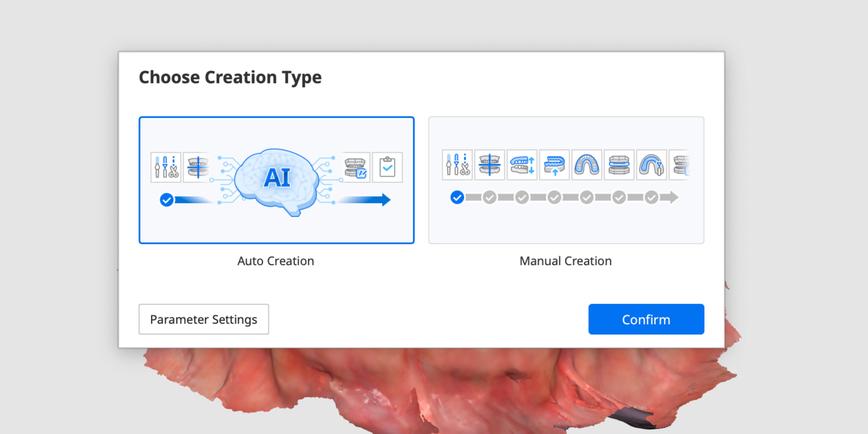Click the arch with sculpting tool icon
Screen dimensions: 868x434
(651, 165)
